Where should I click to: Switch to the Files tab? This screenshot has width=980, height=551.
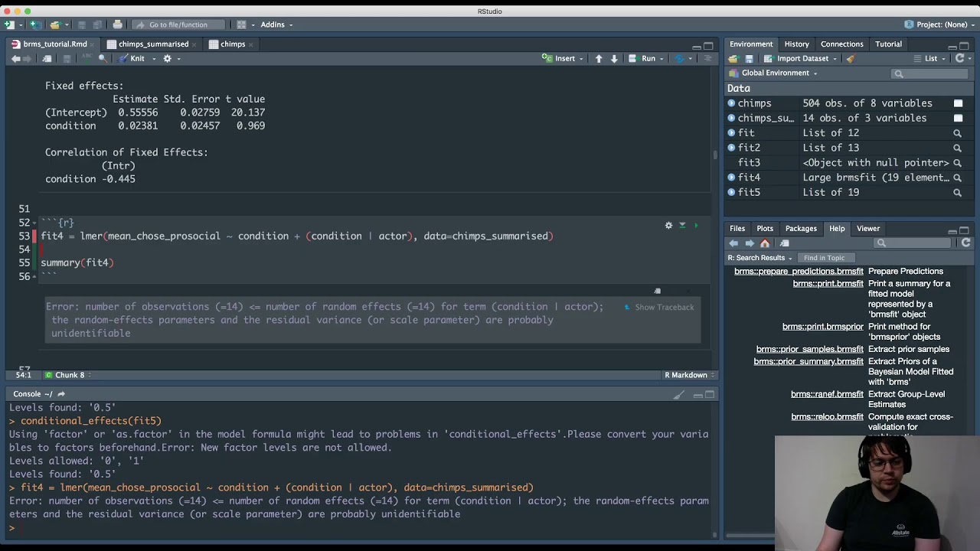tap(737, 229)
